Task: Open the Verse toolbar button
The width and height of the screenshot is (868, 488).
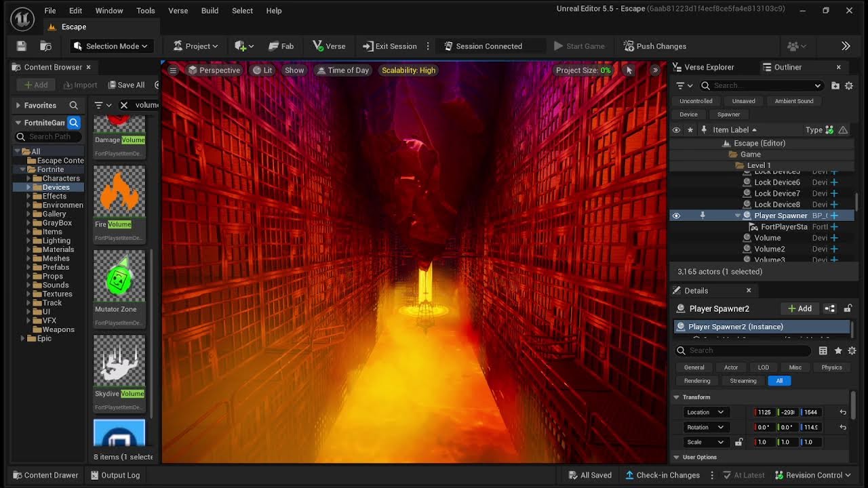Action: click(329, 46)
